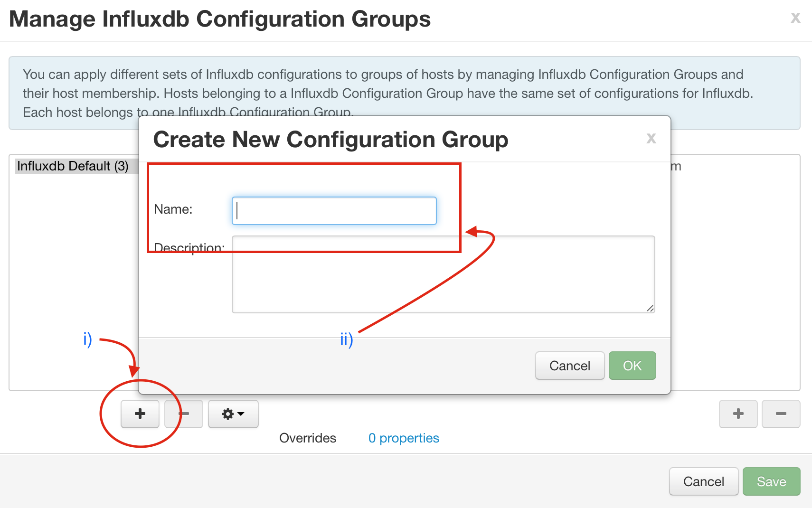Confirm new group with OK button
Image resolution: width=812 pixels, height=508 pixels.
click(633, 366)
